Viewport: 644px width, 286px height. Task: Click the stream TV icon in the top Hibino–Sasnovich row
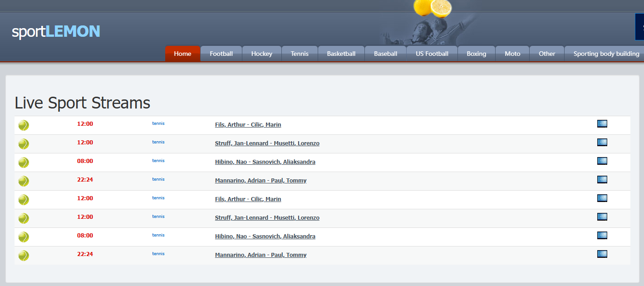tap(602, 161)
